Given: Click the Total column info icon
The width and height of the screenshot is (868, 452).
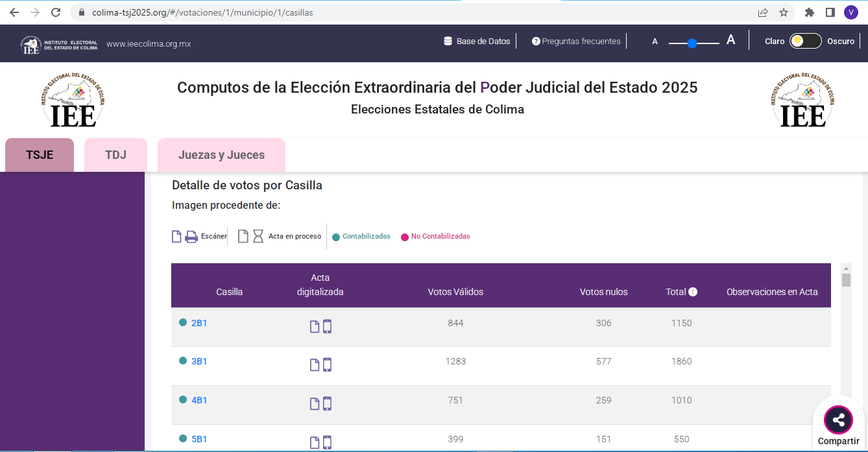Looking at the screenshot, I should [693, 292].
